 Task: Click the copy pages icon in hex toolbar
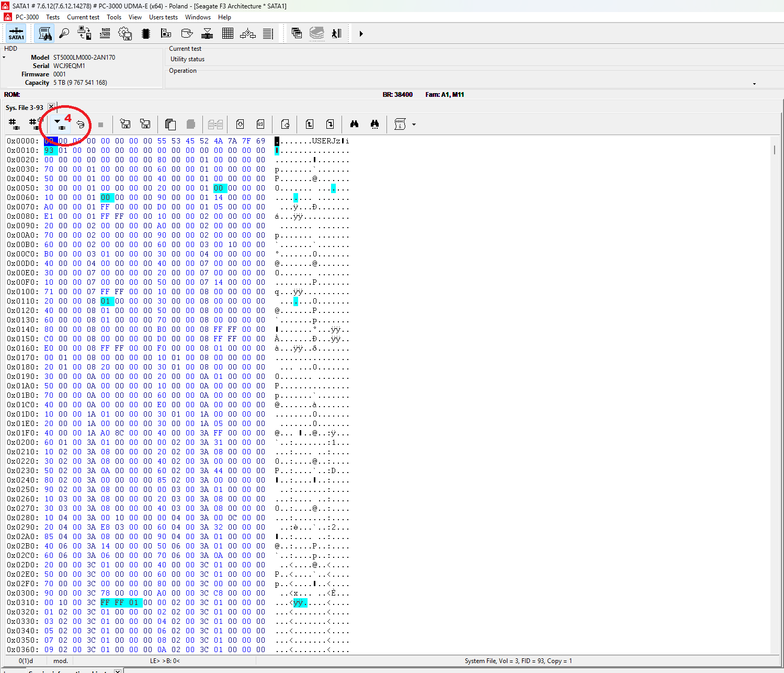170,125
